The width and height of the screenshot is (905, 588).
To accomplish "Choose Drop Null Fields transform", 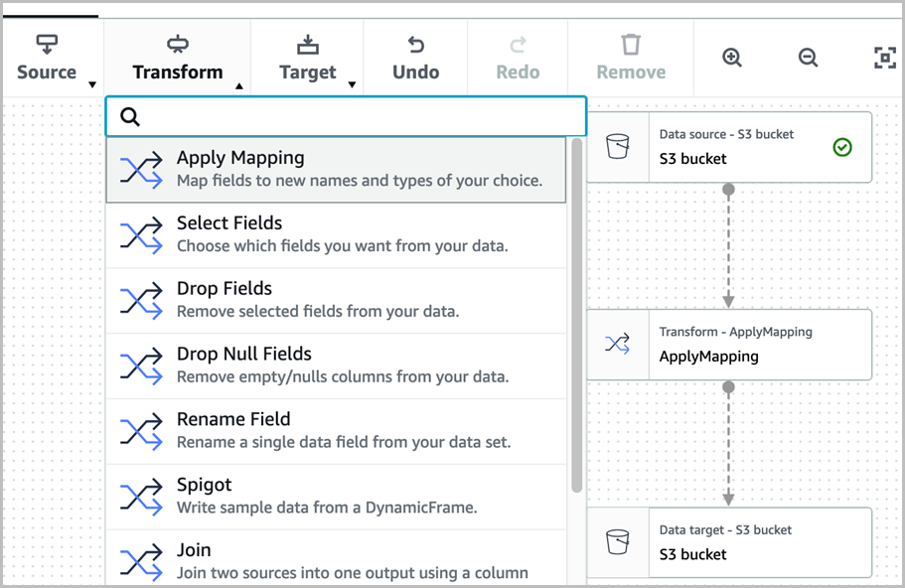I will click(336, 366).
